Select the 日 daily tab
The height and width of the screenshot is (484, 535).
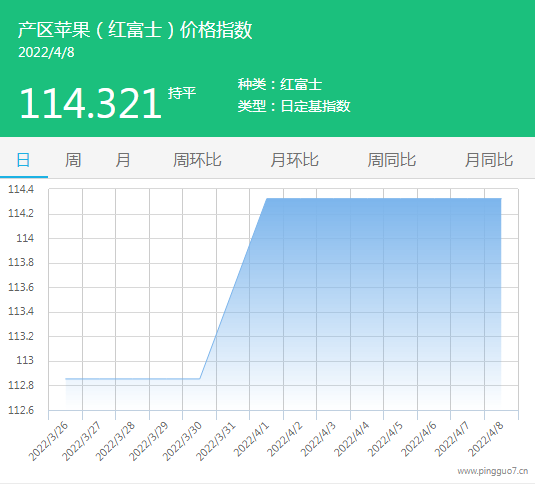(x=23, y=160)
